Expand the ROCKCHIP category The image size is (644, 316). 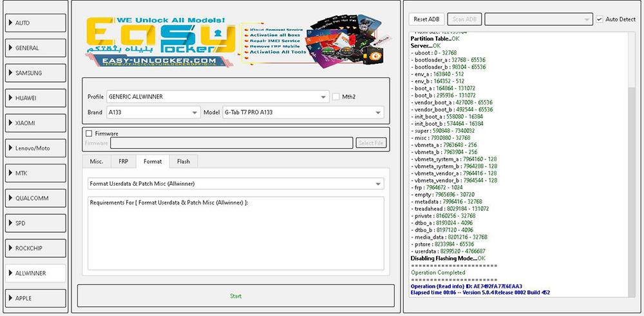pos(35,248)
